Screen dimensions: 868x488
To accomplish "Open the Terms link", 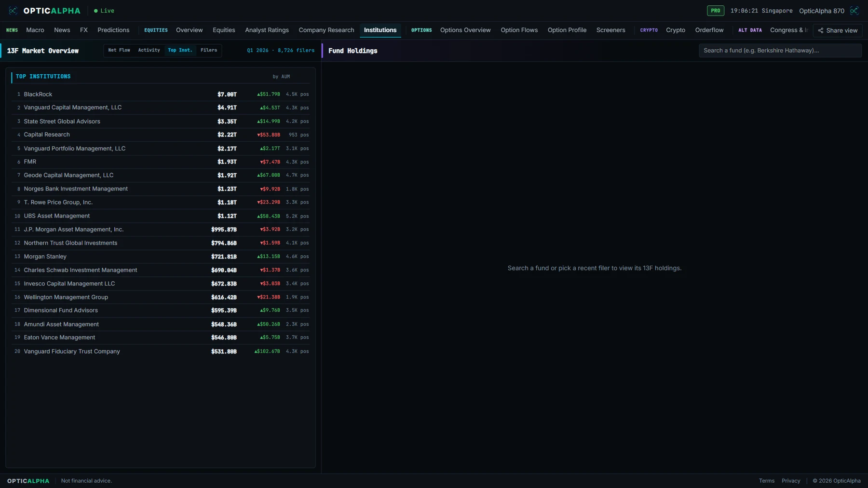I will pos(767,481).
